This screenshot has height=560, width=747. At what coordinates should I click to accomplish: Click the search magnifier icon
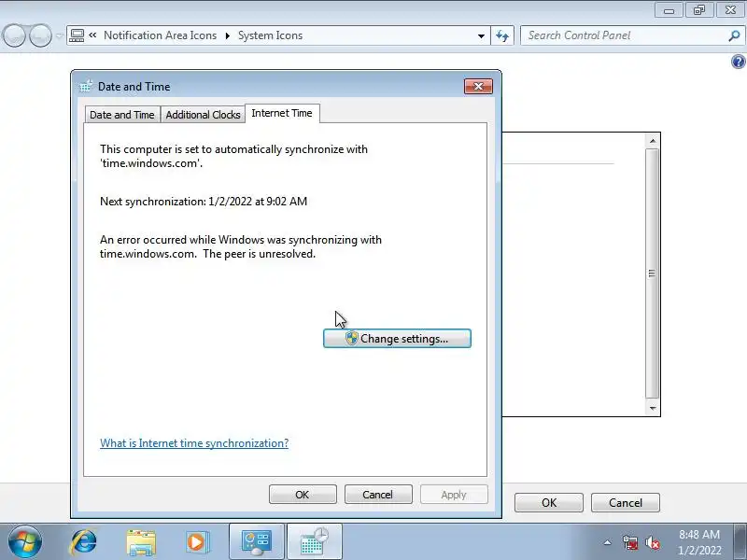734,35
